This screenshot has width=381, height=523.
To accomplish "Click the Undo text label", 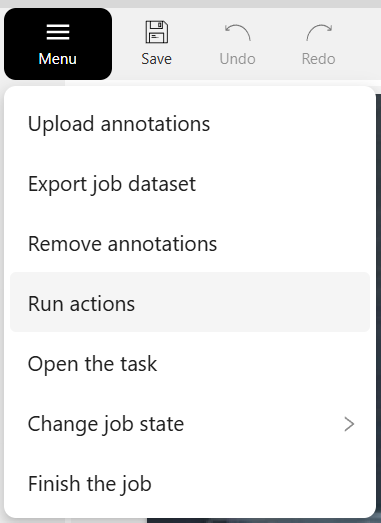I will pos(238,59).
